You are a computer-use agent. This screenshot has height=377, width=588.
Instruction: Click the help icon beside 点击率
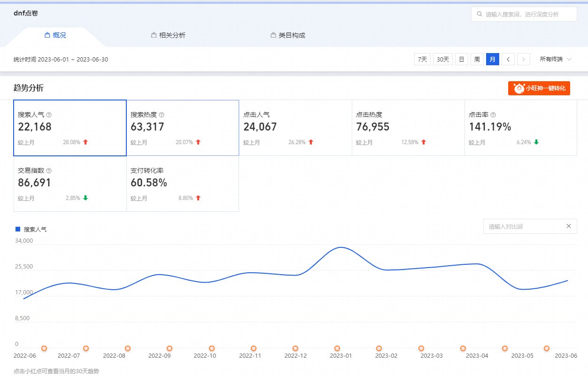(x=493, y=115)
